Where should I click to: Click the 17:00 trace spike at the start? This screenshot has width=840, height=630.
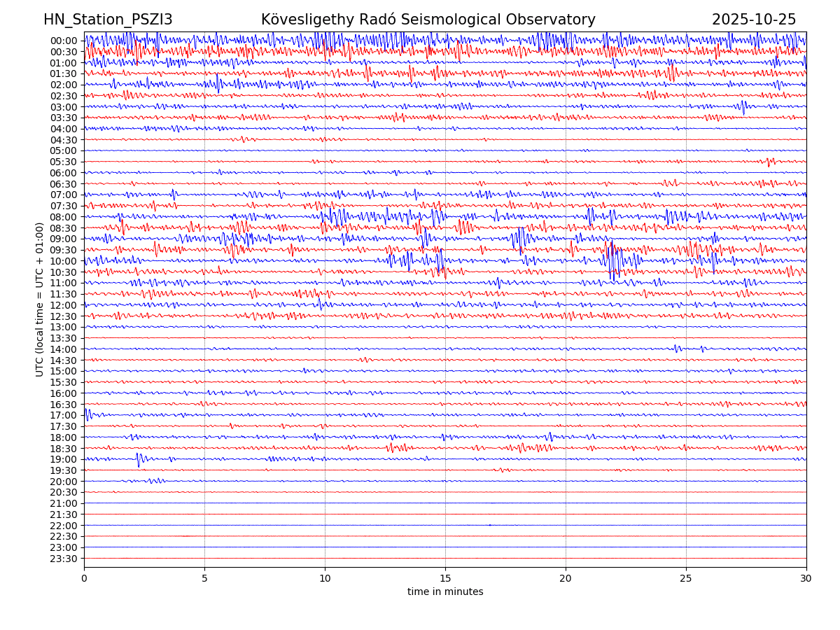87,414
